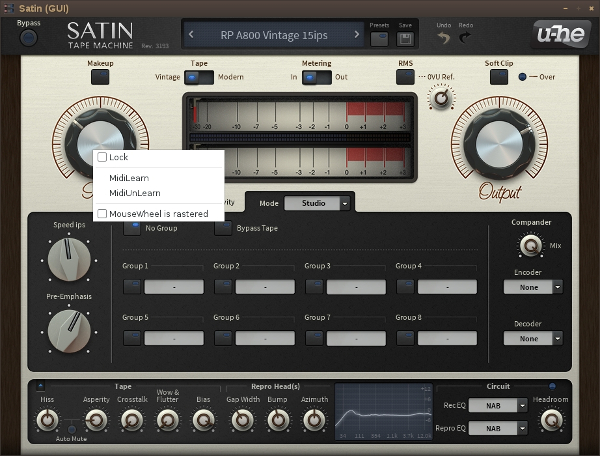The width and height of the screenshot is (600, 456).
Task: Click the Bypass power button
Action: (29, 38)
